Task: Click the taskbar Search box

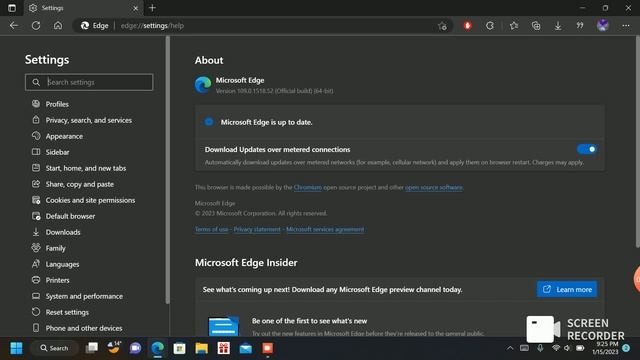Action: (54, 348)
